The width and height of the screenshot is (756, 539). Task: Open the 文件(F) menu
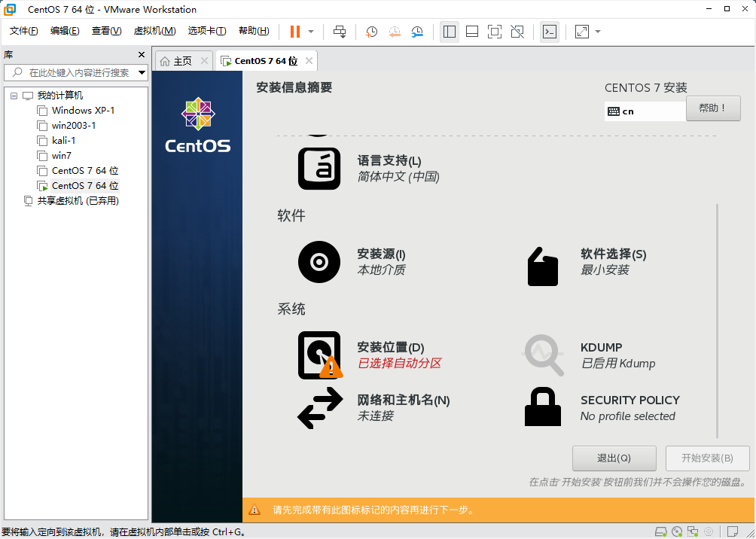(x=23, y=31)
